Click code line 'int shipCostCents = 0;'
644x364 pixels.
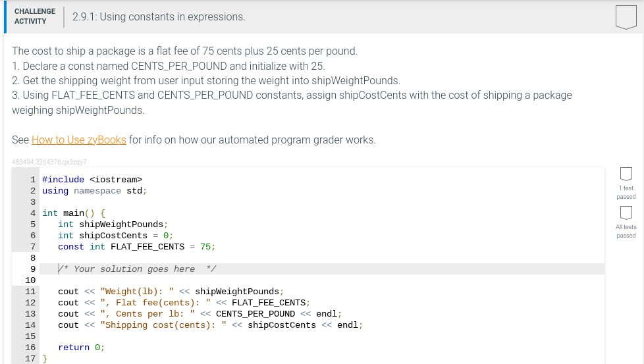click(116, 235)
